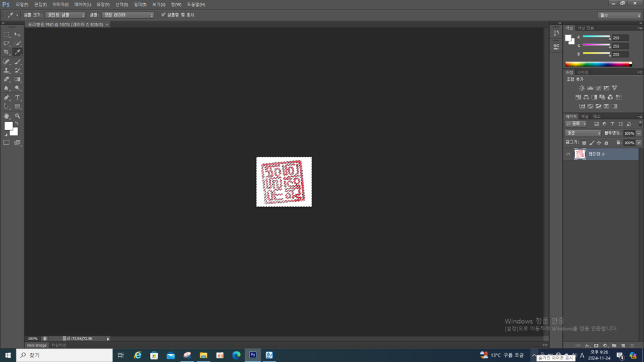Select the Horizontal Type tool

(18, 98)
